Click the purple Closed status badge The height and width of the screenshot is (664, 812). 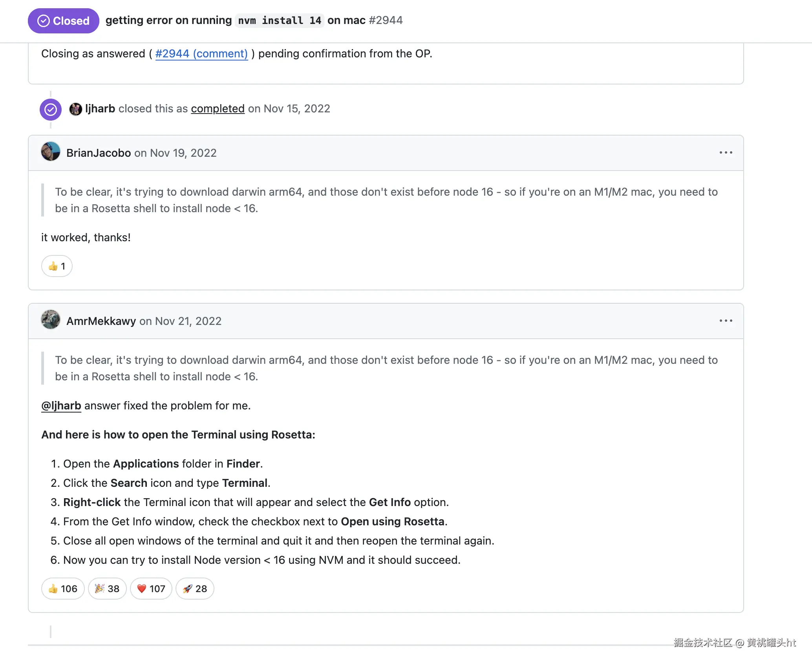63,21
